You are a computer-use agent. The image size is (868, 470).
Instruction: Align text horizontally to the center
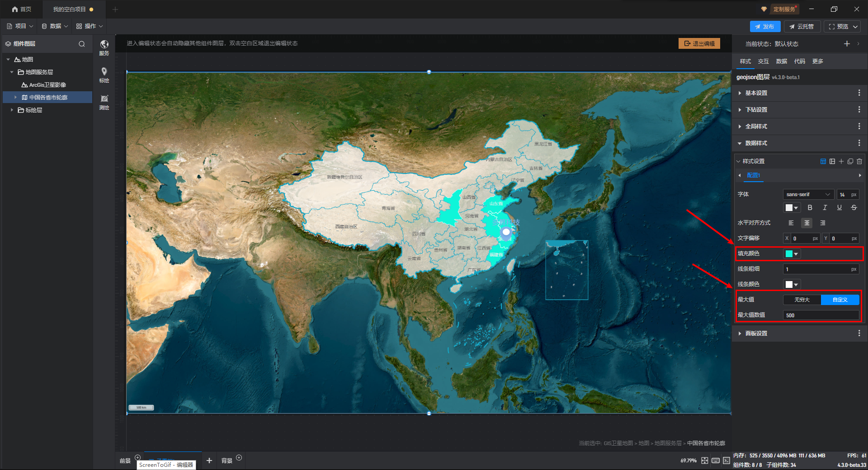(807, 223)
